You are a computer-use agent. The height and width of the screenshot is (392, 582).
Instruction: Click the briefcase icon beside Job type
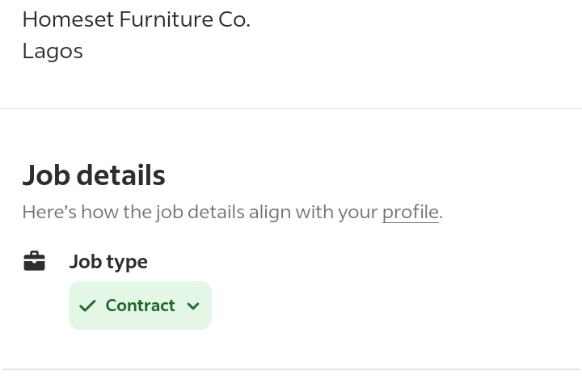(x=34, y=261)
